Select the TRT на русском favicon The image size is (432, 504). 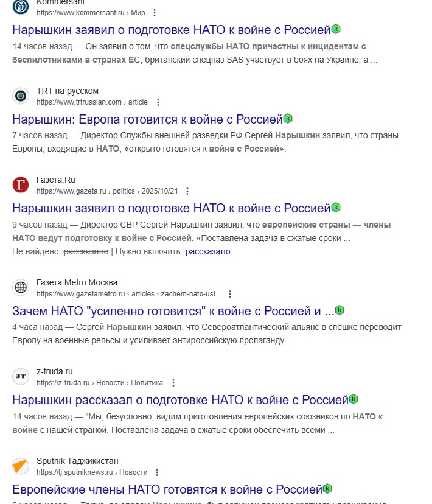[20, 96]
